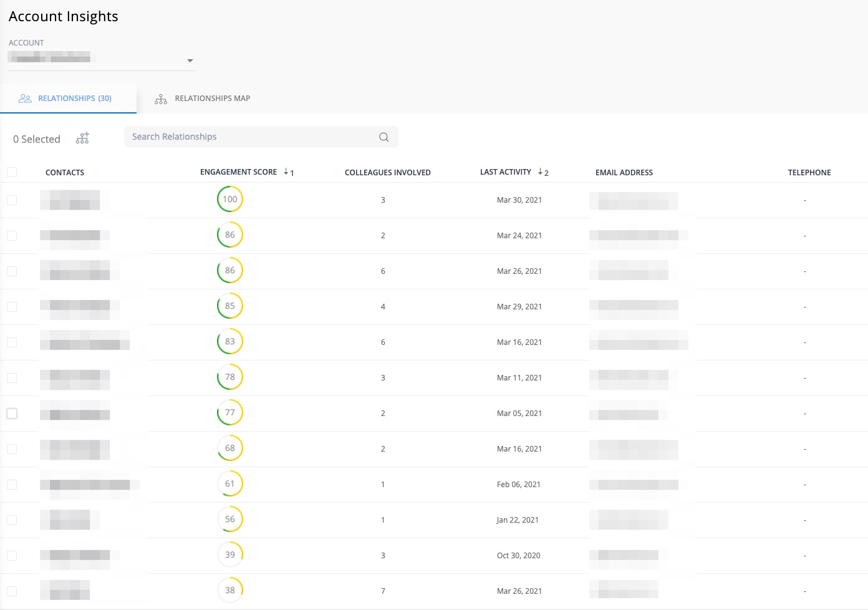Focus the Search Relationships input field
868x610 pixels.
click(x=249, y=137)
